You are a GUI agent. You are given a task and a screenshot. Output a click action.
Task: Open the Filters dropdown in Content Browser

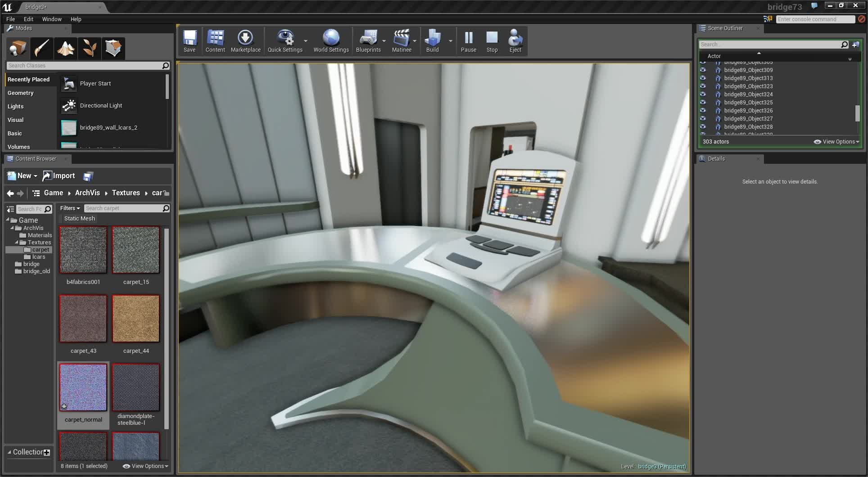click(70, 208)
